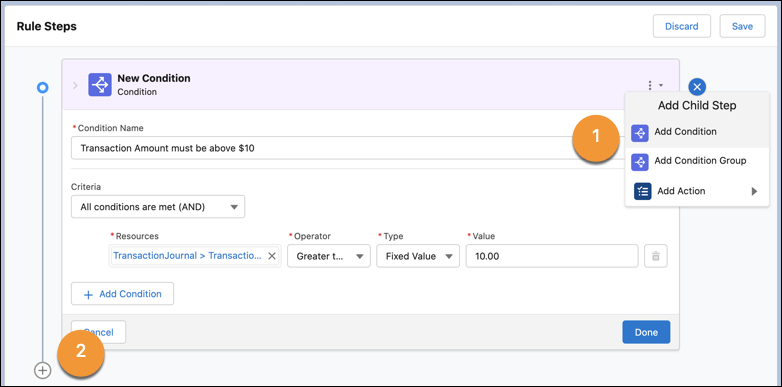Open the Add Action submenu
Viewport: 782px width, 387px height.
pos(697,191)
